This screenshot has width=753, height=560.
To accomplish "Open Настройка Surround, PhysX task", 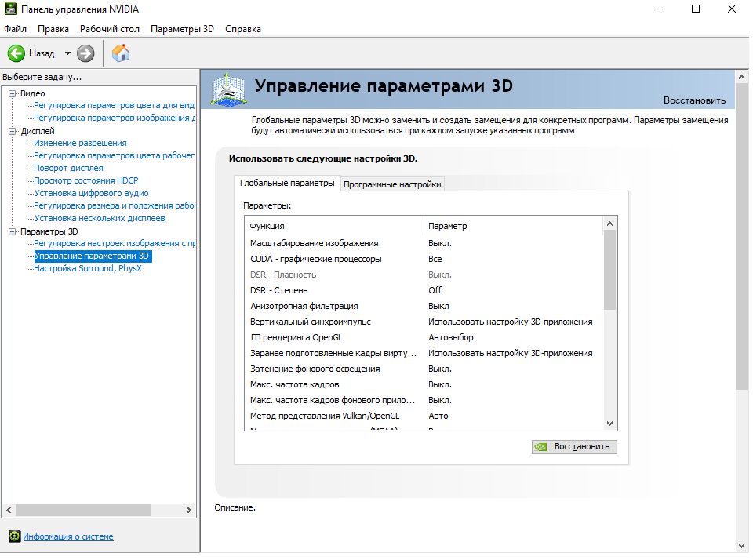I will pyautogui.click(x=87, y=268).
